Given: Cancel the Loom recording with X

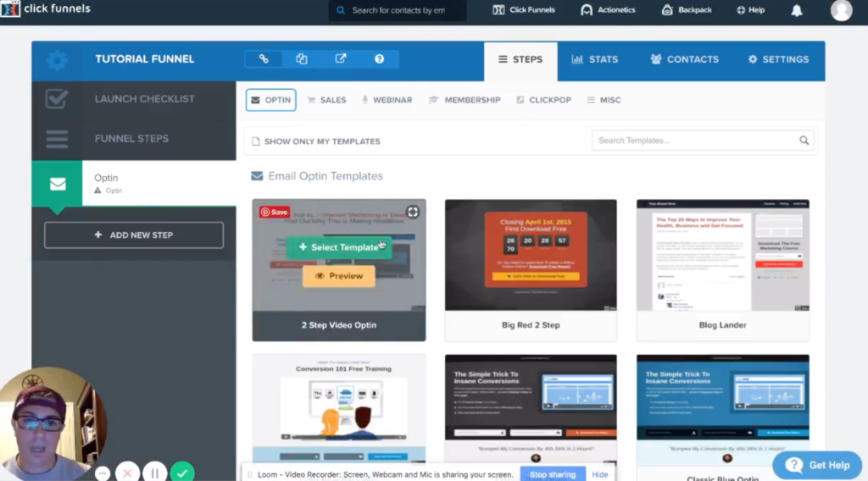Looking at the screenshot, I should 127,473.
